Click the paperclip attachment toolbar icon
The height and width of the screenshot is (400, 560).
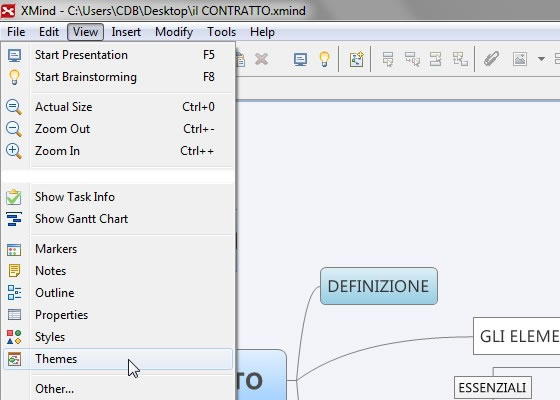point(491,59)
